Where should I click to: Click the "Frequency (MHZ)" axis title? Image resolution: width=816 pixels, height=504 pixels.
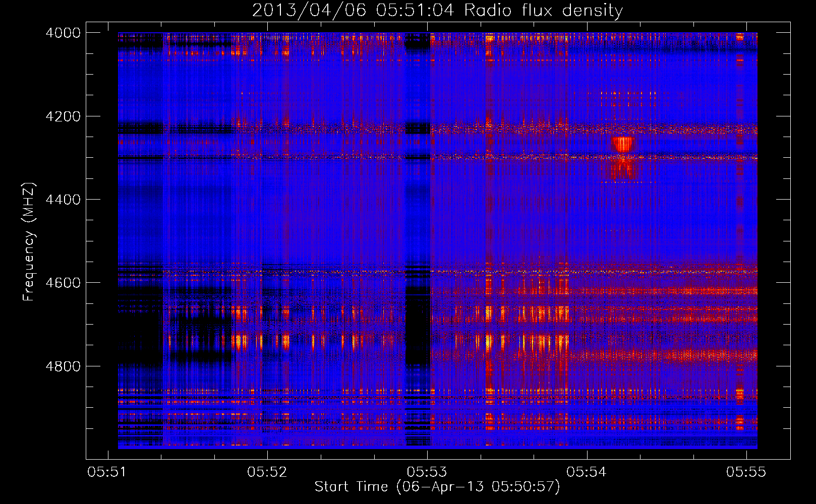[x=29, y=242]
